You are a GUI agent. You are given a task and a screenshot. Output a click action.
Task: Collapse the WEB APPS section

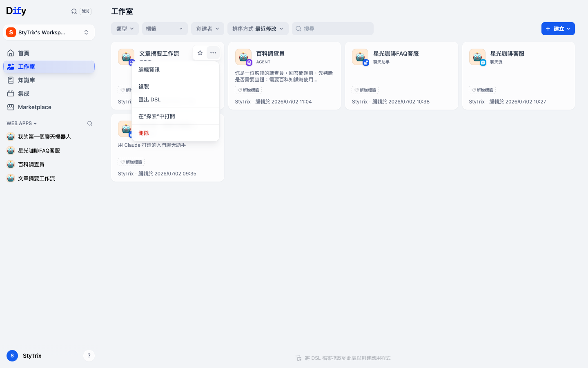[22, 123]
